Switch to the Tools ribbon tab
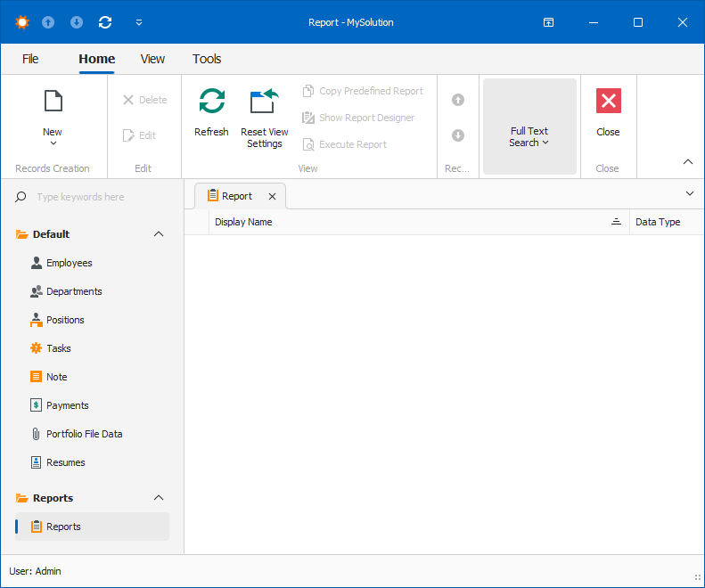Image resolution: width=705 pixels, height=588 pixels. tap(207, 59)
